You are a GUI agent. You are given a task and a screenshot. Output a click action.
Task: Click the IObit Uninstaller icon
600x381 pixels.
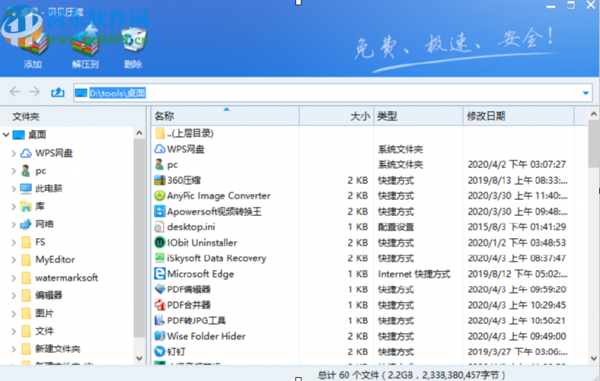click(160, 243)
